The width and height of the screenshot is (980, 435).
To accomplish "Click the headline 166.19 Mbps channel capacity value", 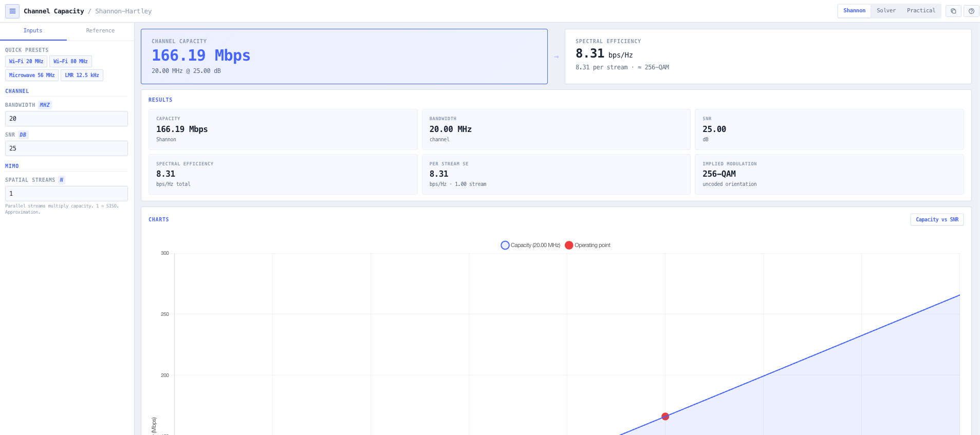I will (x=201, y=55).
